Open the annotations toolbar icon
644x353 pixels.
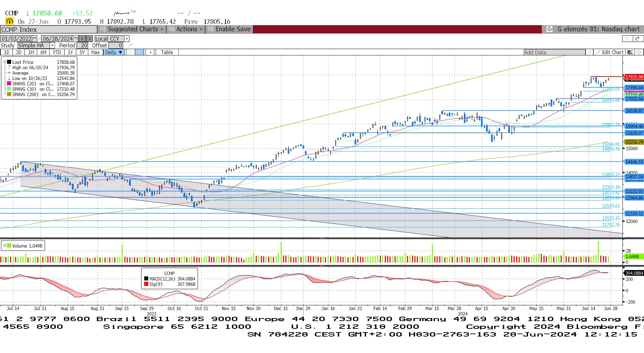point(630,52)
